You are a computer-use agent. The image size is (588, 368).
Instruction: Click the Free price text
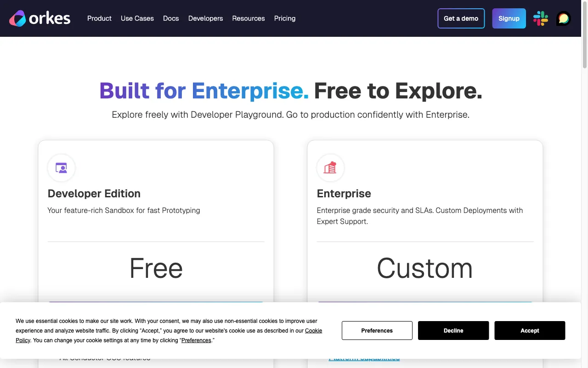pyautogui.click(x=156, y=268)
